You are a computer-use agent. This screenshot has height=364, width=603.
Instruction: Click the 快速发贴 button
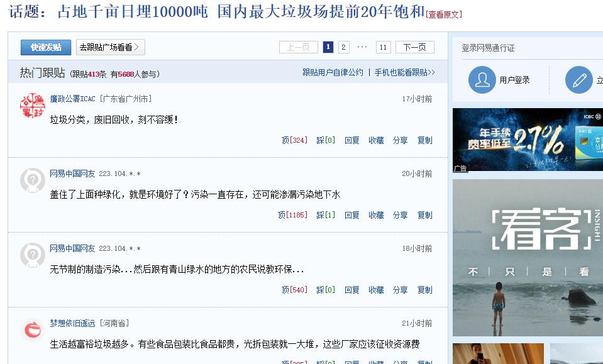click(46, 47)
